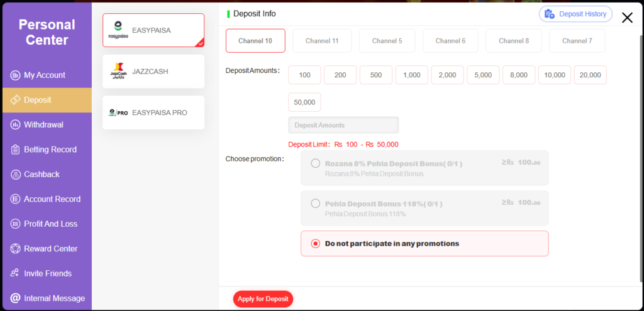The image size is (644, 311).
Task: Select JAZZCASH payment method label
Action: (150, 72)
